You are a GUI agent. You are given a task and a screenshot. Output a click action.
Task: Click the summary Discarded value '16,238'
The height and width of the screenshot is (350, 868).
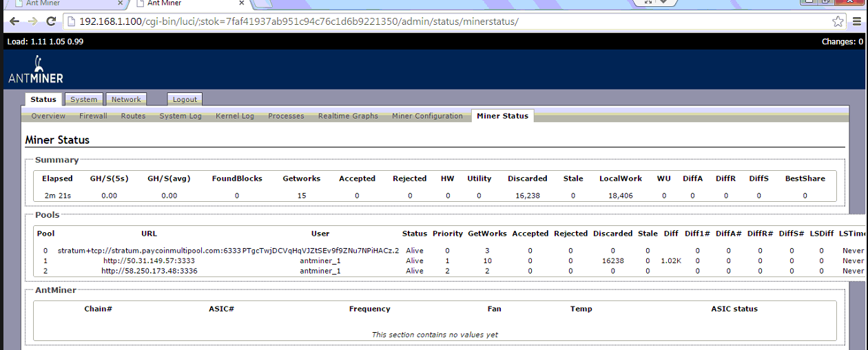(528, 196)
